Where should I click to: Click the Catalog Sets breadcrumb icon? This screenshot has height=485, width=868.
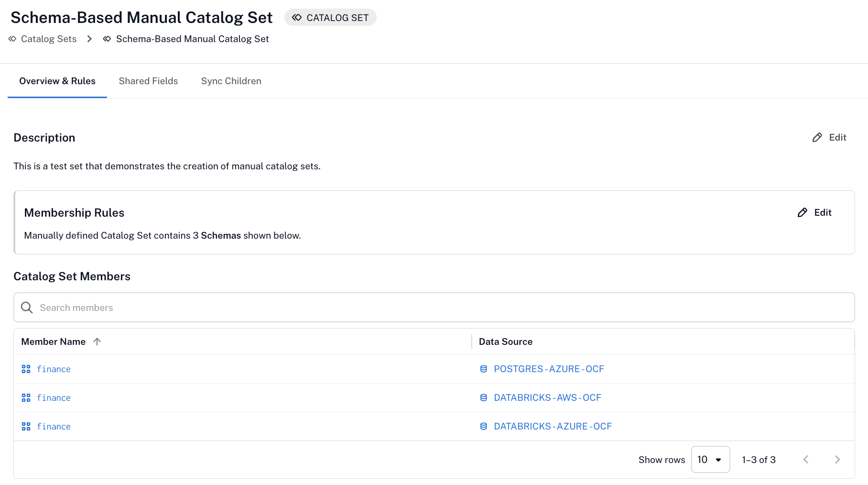pos(12,39)
